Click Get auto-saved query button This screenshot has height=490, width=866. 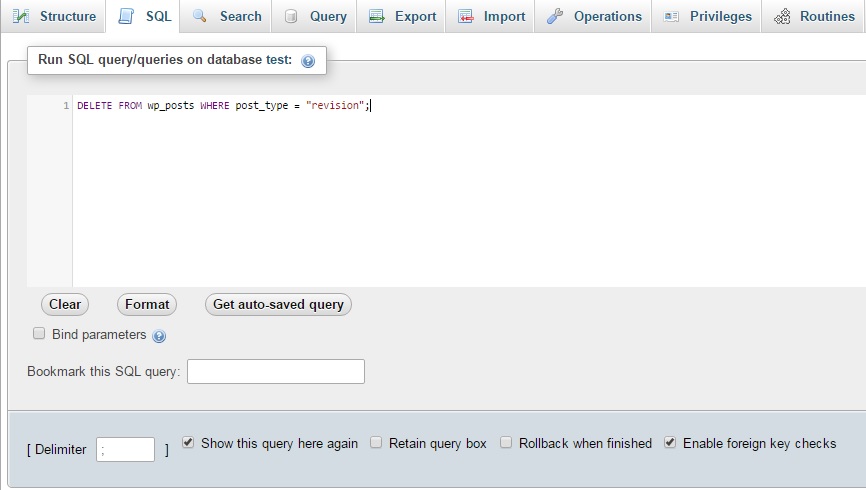[278, 305]
